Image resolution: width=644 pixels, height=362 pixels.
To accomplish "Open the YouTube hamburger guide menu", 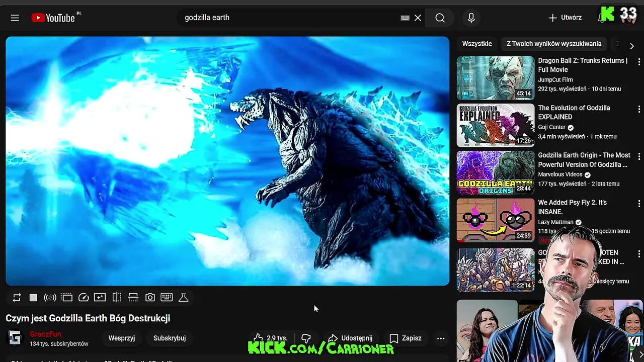I will coord(15,18).
